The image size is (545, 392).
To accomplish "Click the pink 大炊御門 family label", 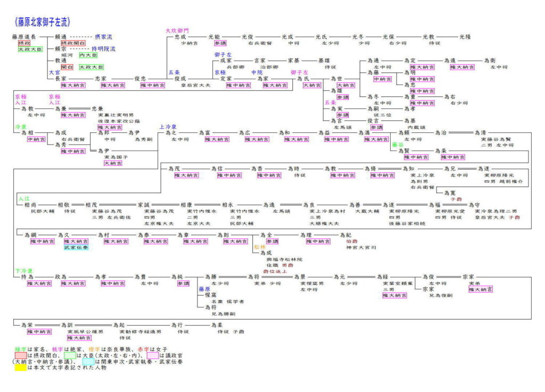I will [x=177, y=31].
